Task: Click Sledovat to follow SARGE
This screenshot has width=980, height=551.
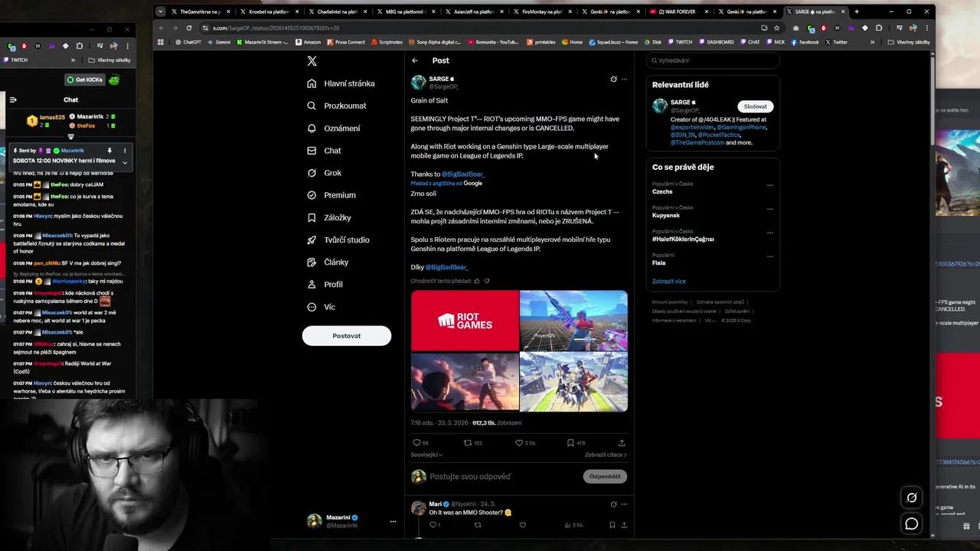Action: 755,106
